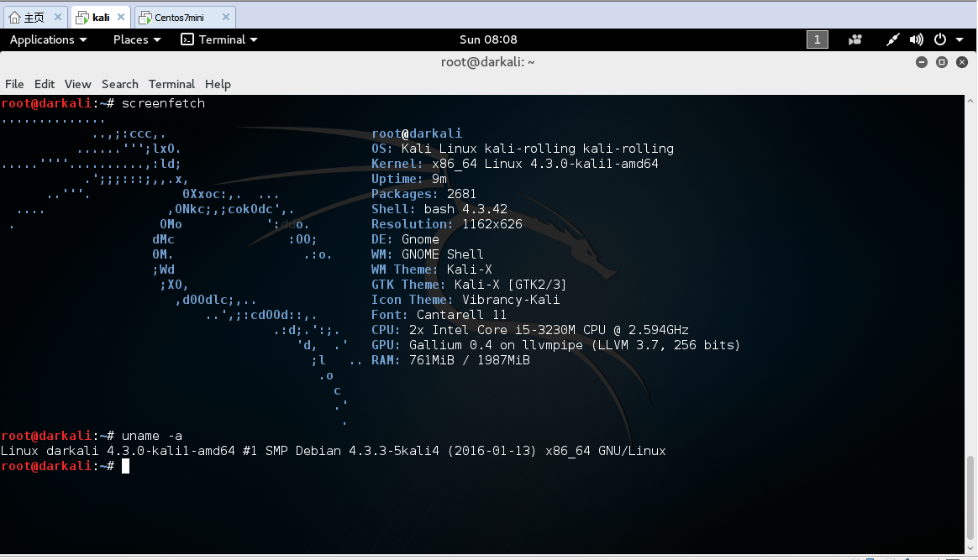The height and width of the screenshot is (560, 978).
Task: Click the 'Font: Cantarell 11' line
Action: 439,315
